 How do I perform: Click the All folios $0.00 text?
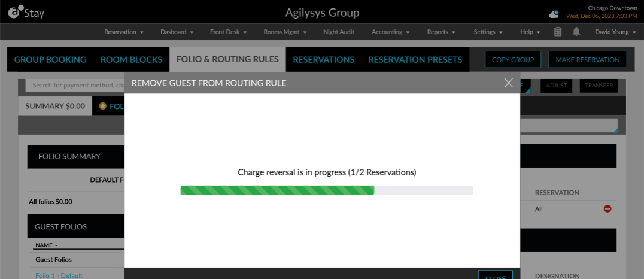[50, 202]
